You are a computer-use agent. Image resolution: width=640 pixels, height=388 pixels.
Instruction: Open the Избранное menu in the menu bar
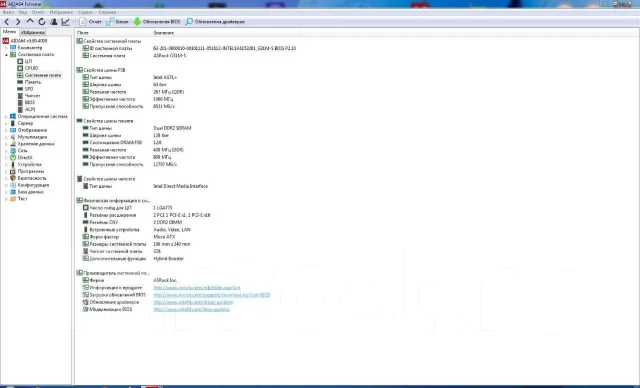coord(61,12)
